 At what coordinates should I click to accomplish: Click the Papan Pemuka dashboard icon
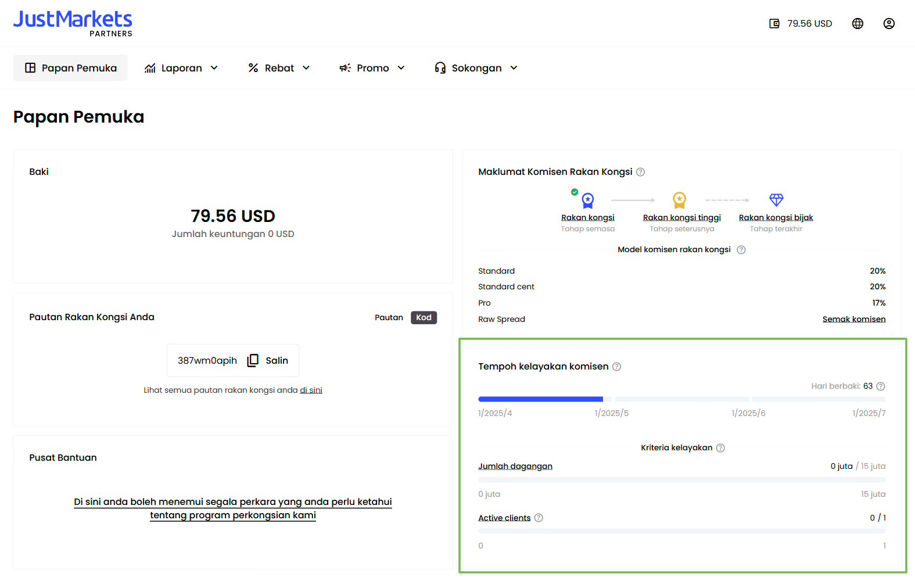tap(30, 68)
